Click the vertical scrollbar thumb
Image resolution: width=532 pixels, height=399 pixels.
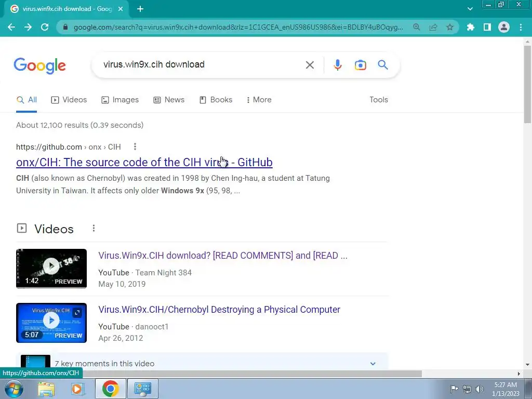coord(527,84)
